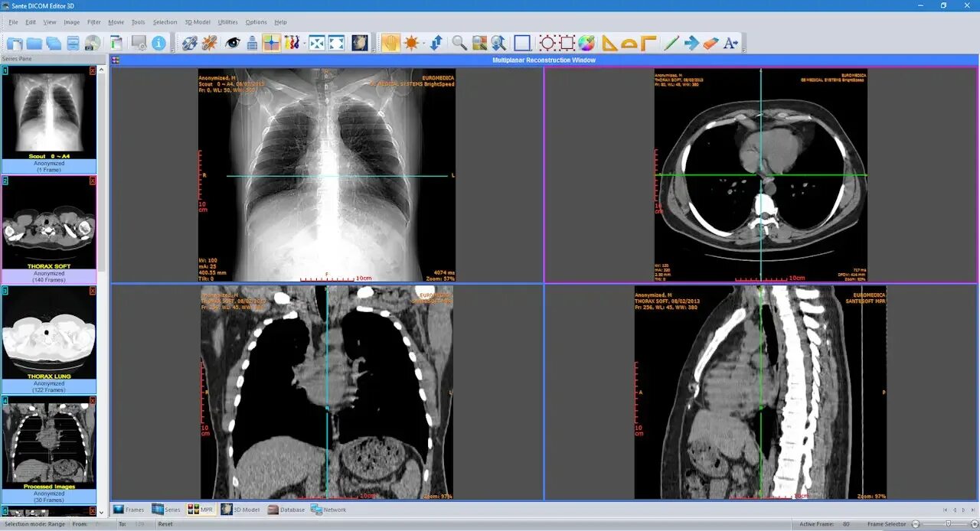Close the Scout series with red X
Image resolution: width=980 pixels, height=531 pixels.
tap(93, 70)
